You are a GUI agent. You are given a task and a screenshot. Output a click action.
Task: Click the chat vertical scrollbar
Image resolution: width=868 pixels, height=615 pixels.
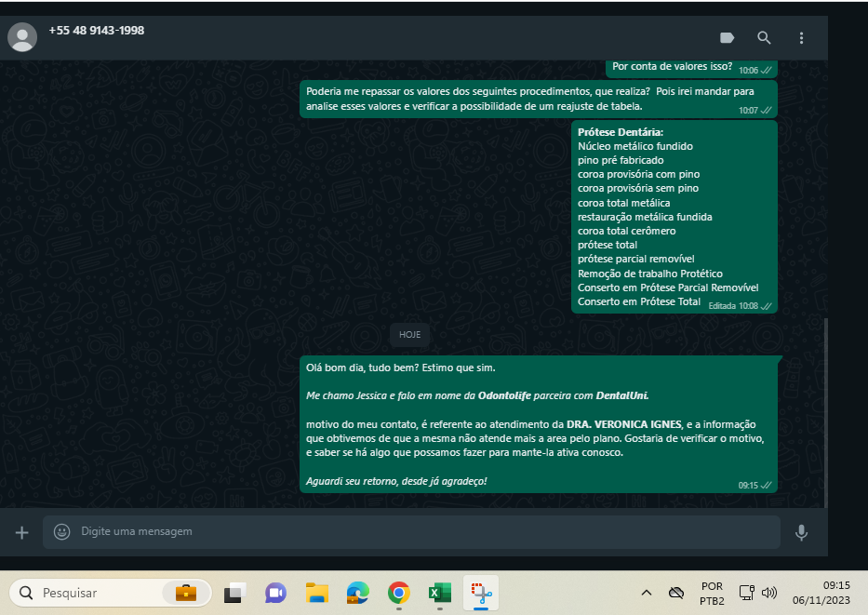[824, 409]
